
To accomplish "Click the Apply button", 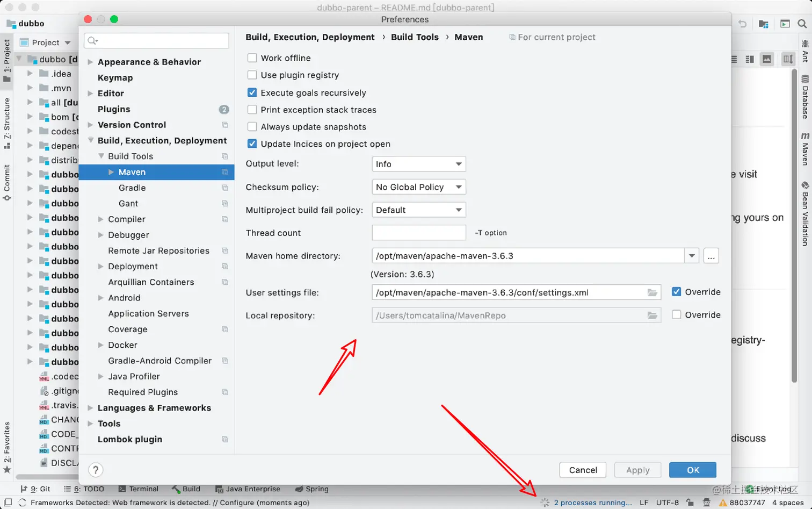I will point(637,470).
